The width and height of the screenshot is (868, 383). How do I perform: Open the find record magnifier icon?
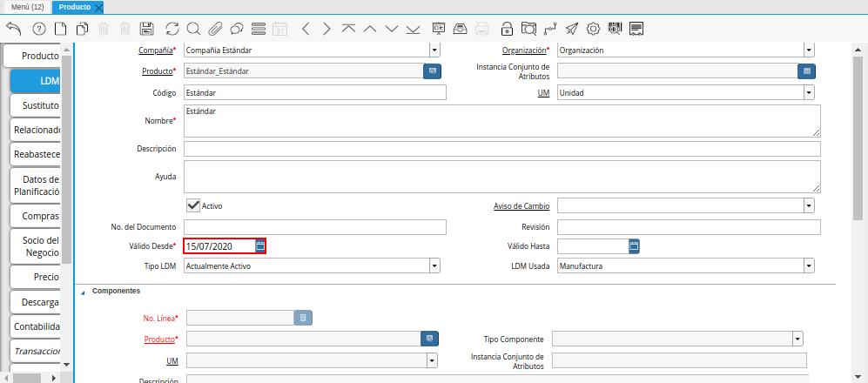point(193,29)
